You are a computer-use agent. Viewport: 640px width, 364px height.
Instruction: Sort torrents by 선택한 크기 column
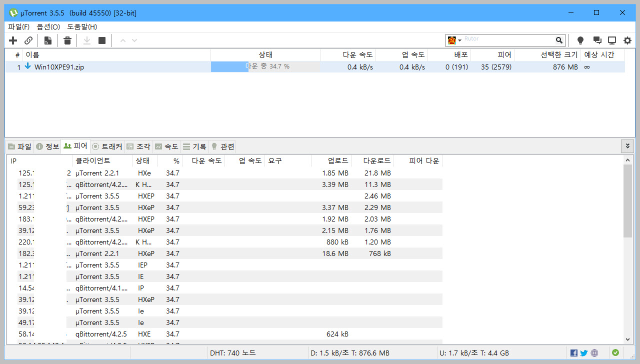pos(547,55)
